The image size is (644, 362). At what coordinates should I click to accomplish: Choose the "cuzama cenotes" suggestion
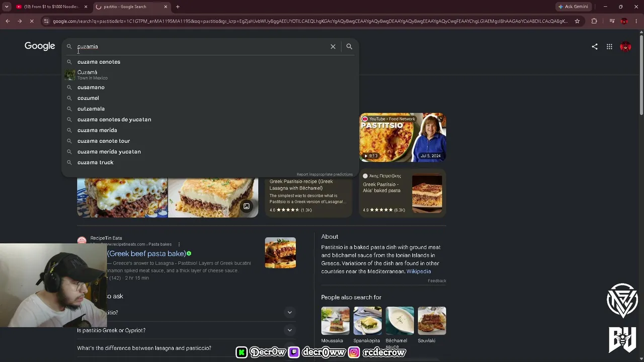tap(210, 62)
